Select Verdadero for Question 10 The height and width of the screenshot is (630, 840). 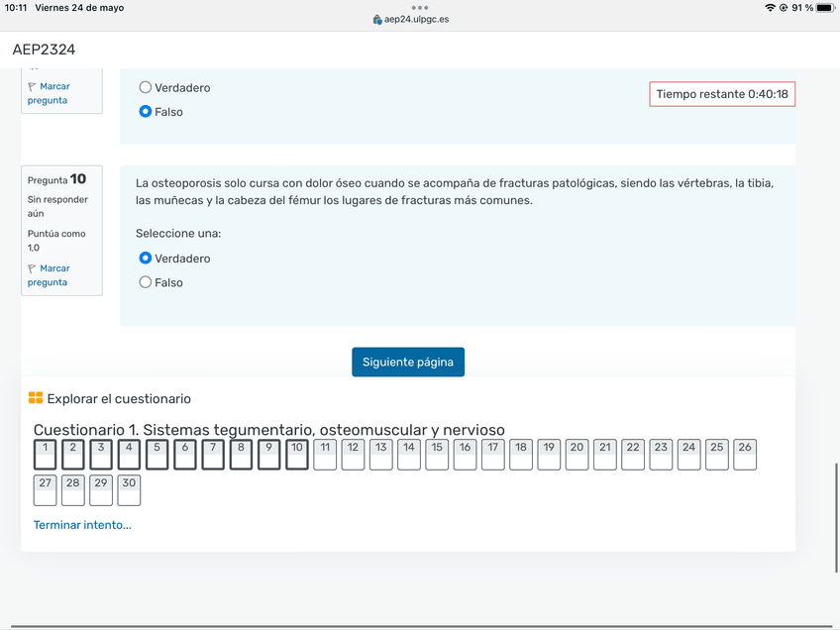click(x=146, y=259)
